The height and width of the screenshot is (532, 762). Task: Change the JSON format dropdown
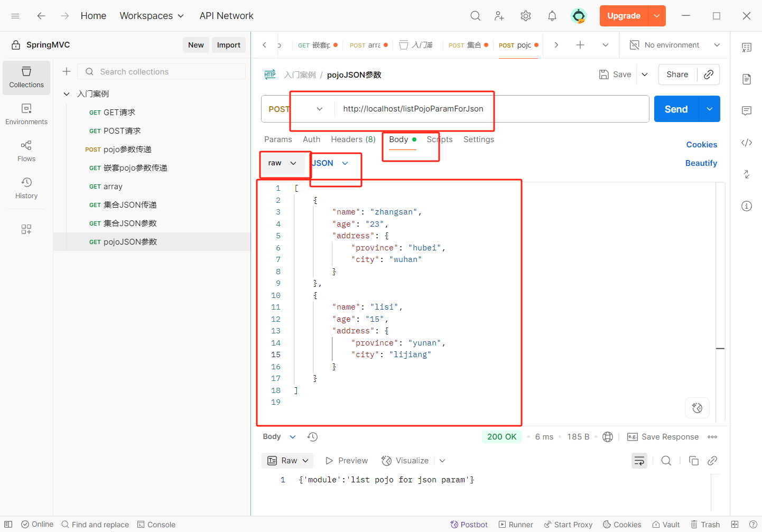330,163
